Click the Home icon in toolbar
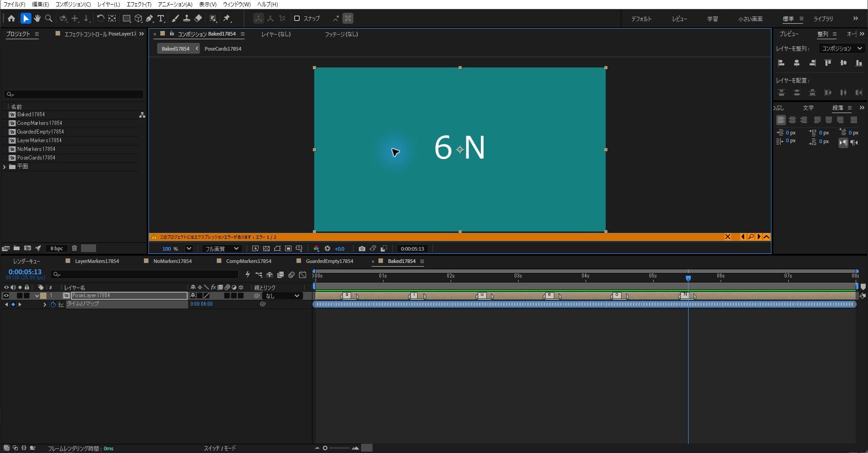 11,18
